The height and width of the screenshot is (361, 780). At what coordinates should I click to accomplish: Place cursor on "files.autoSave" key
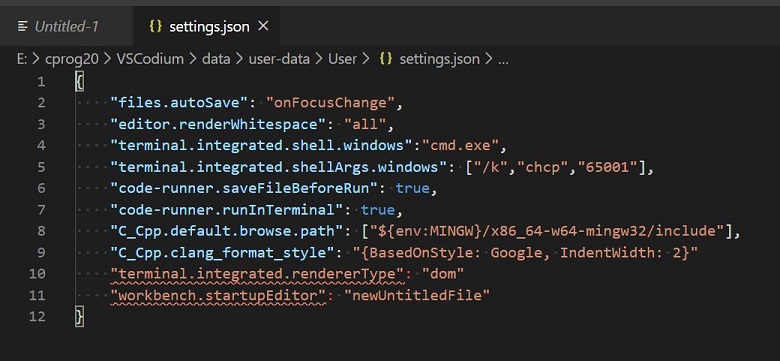(x=179, y=103)
